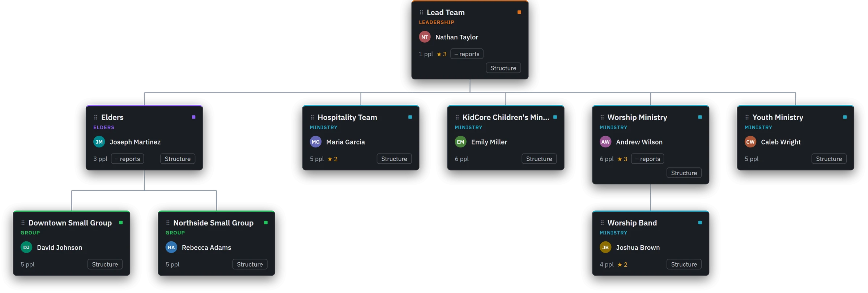Click Caleb Wright's CW avatar

tap(750, 142)
